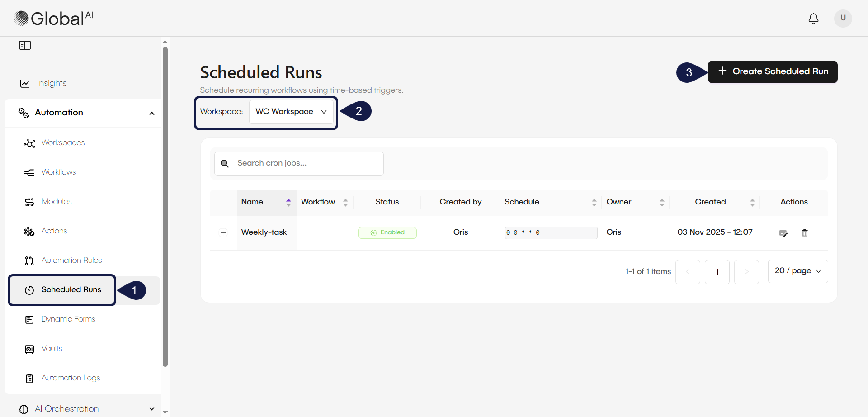Sort the table by Name column
The width and height of the screenshot is (868, 417).
click(288, 202)
